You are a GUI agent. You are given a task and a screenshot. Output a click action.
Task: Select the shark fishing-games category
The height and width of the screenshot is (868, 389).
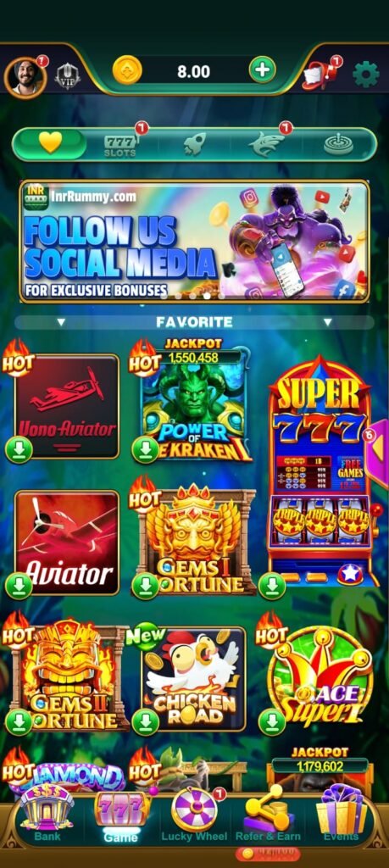pos(265,144)
